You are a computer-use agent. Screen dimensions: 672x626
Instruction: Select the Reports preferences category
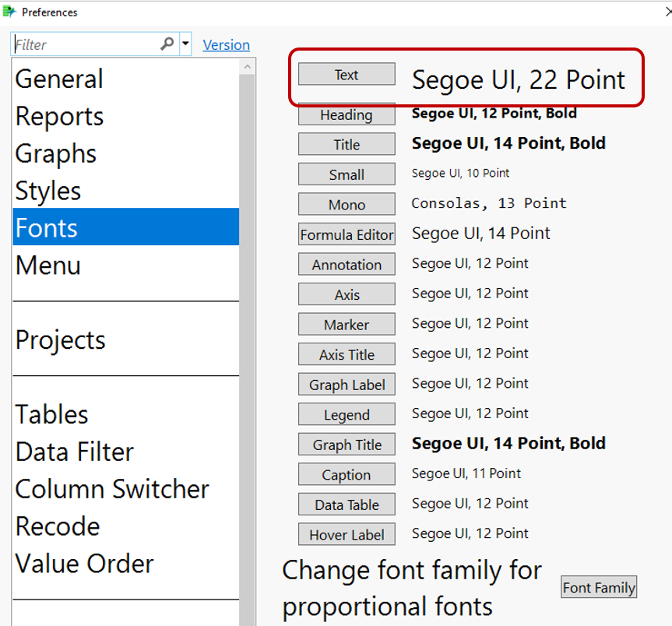[x=59, y=116]
